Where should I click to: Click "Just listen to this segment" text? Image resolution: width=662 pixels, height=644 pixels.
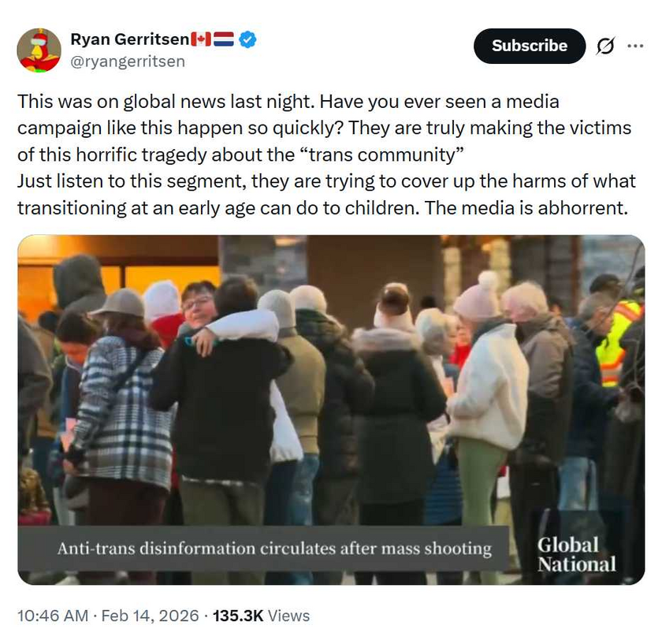coord(132,181)
